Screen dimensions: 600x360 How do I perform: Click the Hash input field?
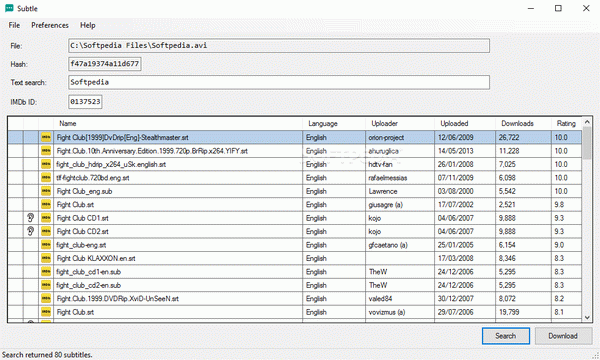[x=105, y=64]
